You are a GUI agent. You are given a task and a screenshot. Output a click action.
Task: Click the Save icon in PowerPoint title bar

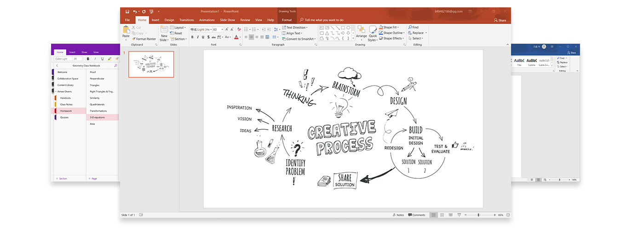(126, 11)
